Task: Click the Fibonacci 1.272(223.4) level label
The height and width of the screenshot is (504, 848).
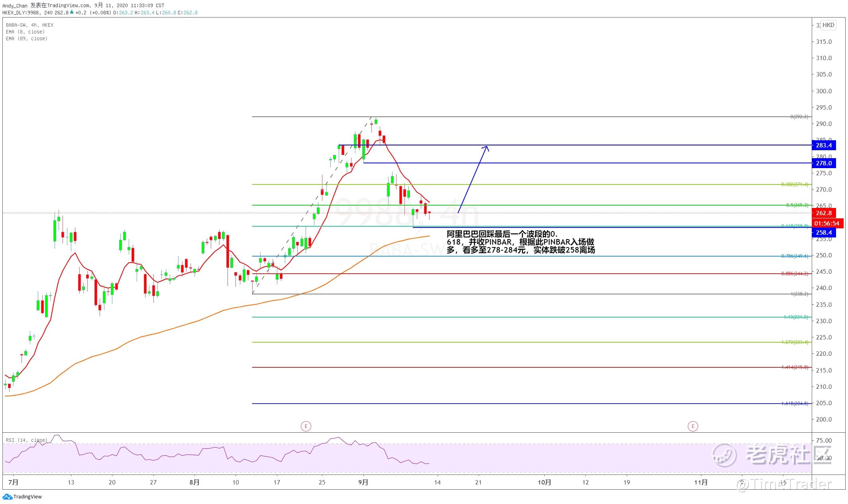Action: click(795, 342)
